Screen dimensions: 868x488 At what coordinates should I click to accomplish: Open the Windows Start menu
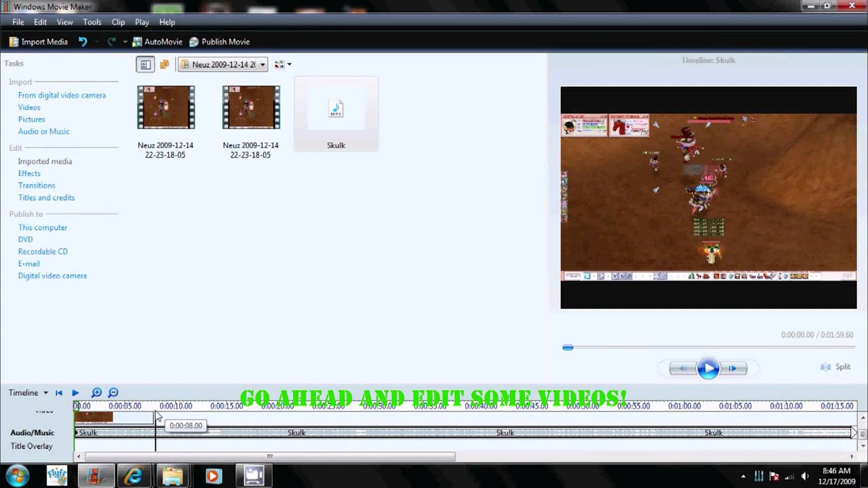pyautogui.click(x=18, y=476)
